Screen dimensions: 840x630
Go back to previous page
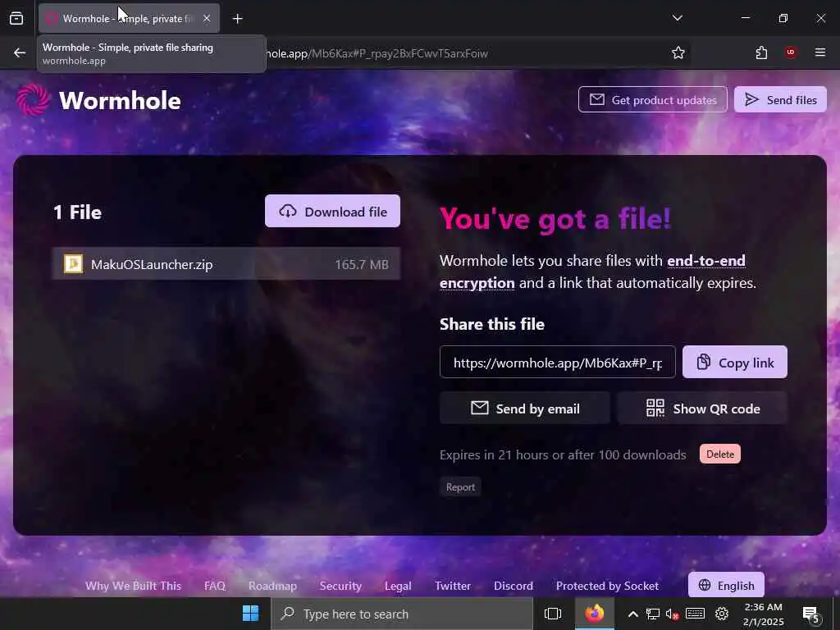tap(20, 52)
